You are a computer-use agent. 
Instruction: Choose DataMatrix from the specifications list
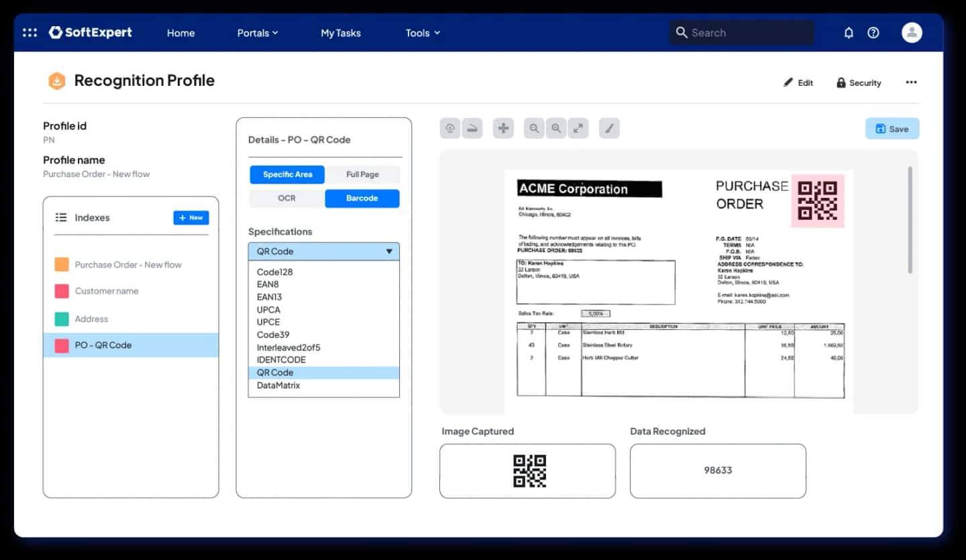click(278, 386)
